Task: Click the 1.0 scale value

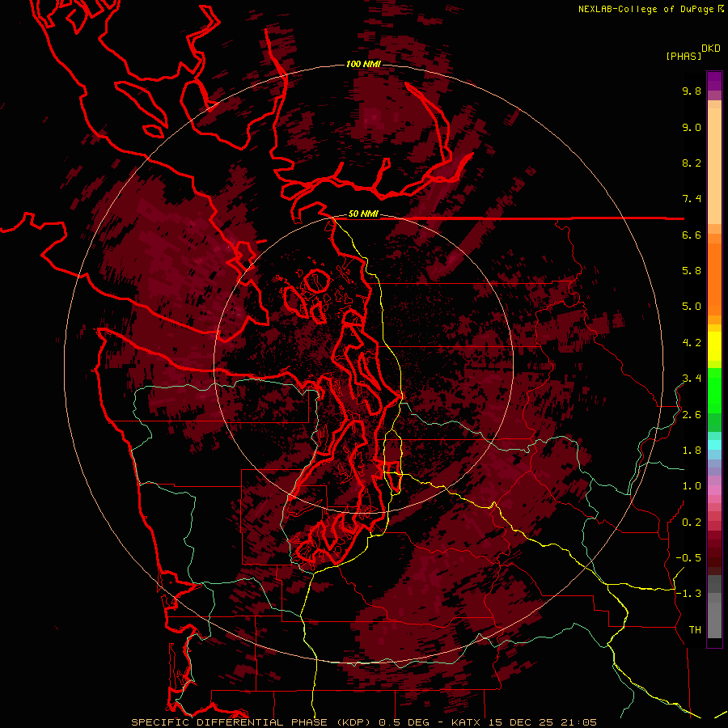Action: point(692,486)
